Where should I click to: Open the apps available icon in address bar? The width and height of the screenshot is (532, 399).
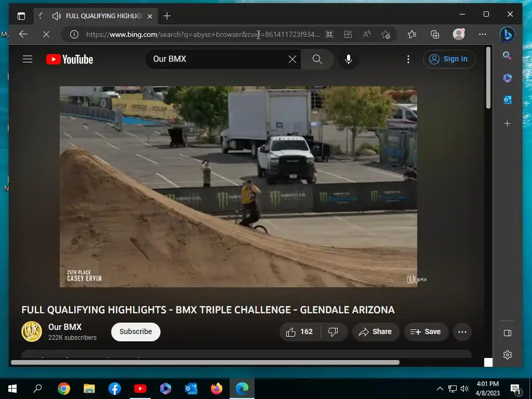tap(329, 34)
